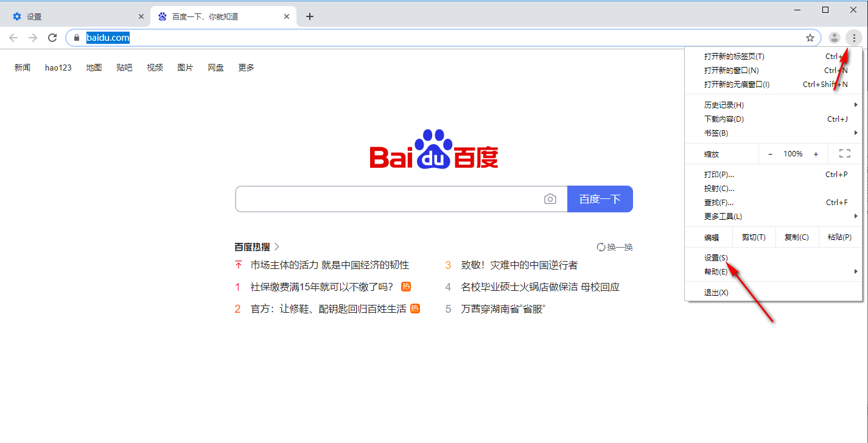Click 粘贴(P) in edit row
Viewport: 868px width, 443px height.
click(840, 237)
